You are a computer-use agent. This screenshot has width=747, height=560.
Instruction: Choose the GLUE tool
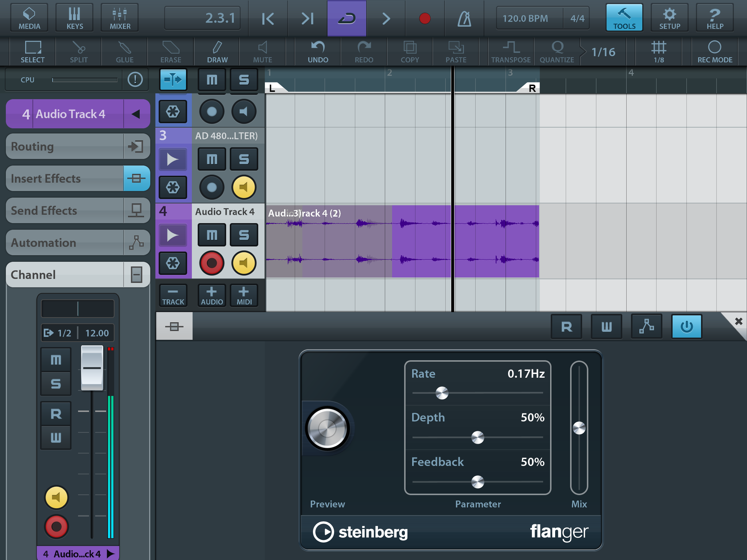(125, 52)
